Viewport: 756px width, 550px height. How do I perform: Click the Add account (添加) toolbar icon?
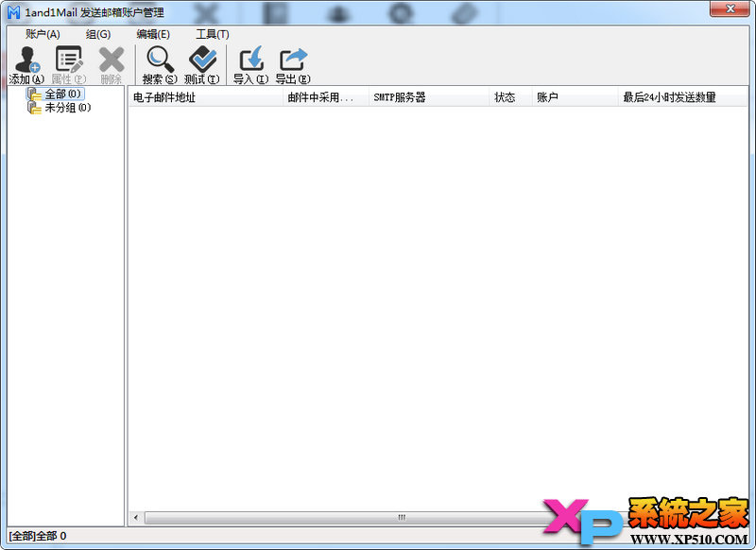click(27, 65)
